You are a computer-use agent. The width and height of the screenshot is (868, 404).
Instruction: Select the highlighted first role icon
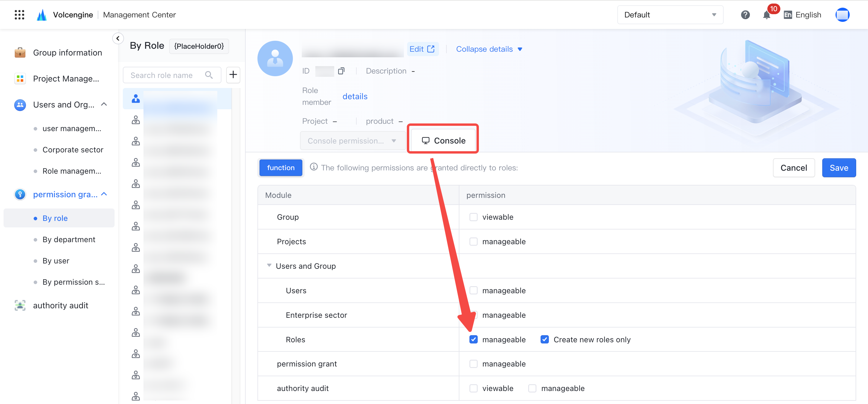pyautogui.click(x=136, y=99)
